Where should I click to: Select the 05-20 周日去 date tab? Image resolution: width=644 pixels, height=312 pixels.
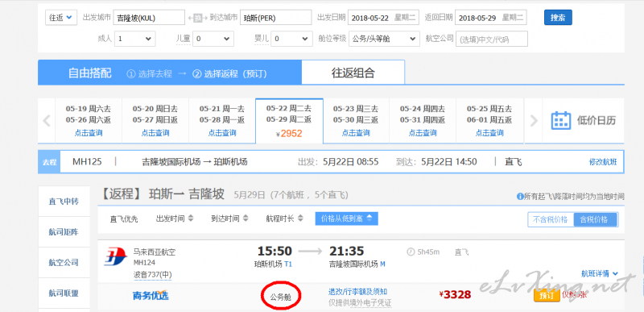coord(155,121)
